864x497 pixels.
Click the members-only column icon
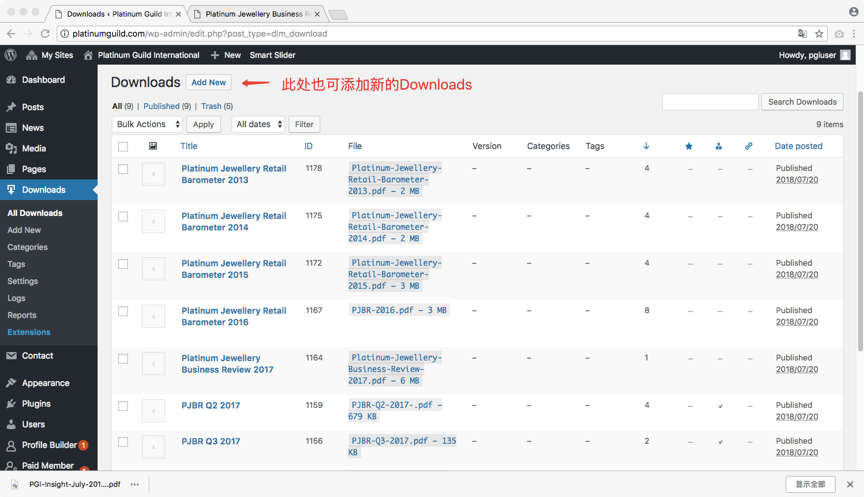coord(718,146)
